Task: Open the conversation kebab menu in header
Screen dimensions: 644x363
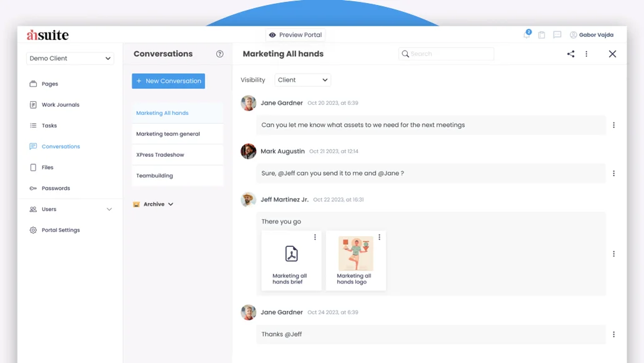Action: [586, 54]
